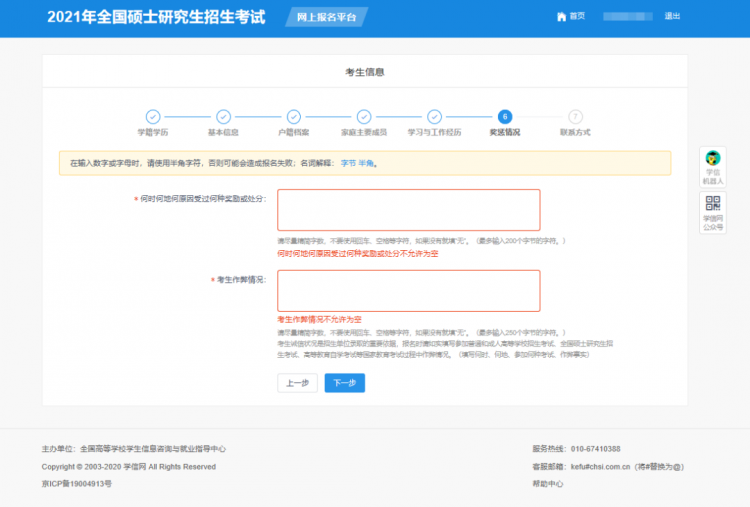Focus the 考生作弊情况 text field
The image size is (750, 507).
tap(408, 290)
